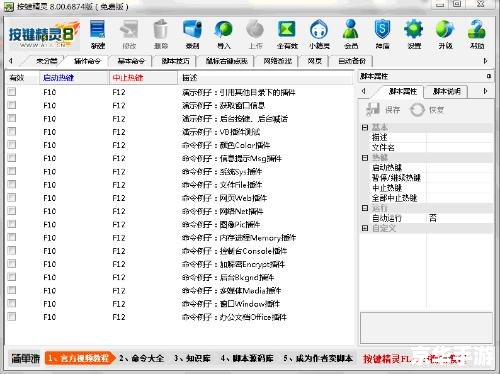Open the 2、命令大全 link
500x374 pixels.
click(x=142, y=358)
